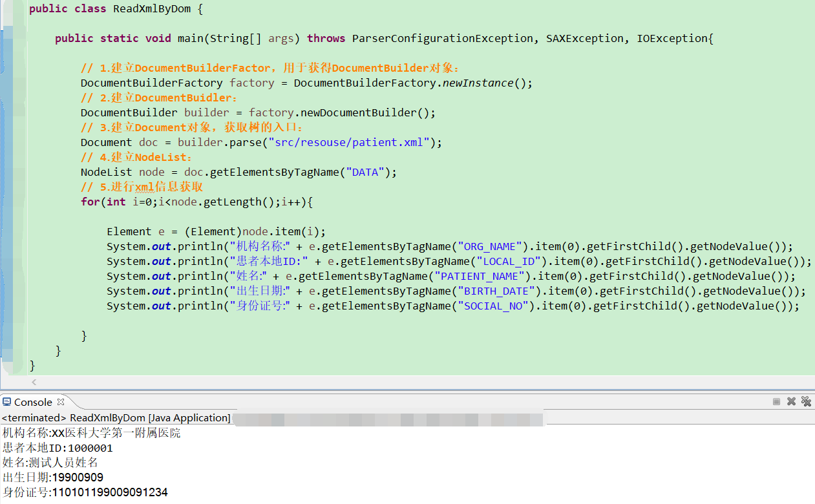Click the "PATIENT_NAME" string literal
815x504 pixels.
(478, 276)
